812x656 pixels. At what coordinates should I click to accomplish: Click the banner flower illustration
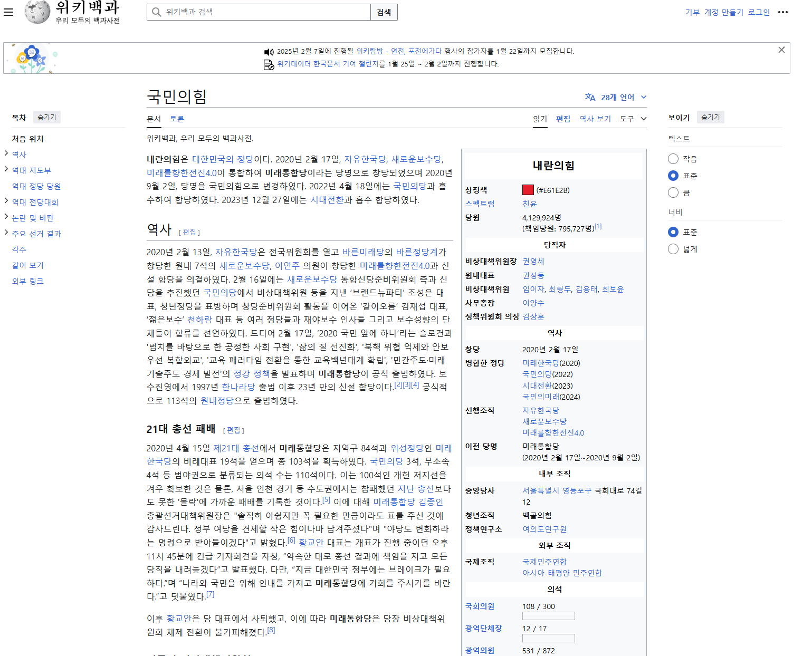pyautogui.click(x=32, y=58)
